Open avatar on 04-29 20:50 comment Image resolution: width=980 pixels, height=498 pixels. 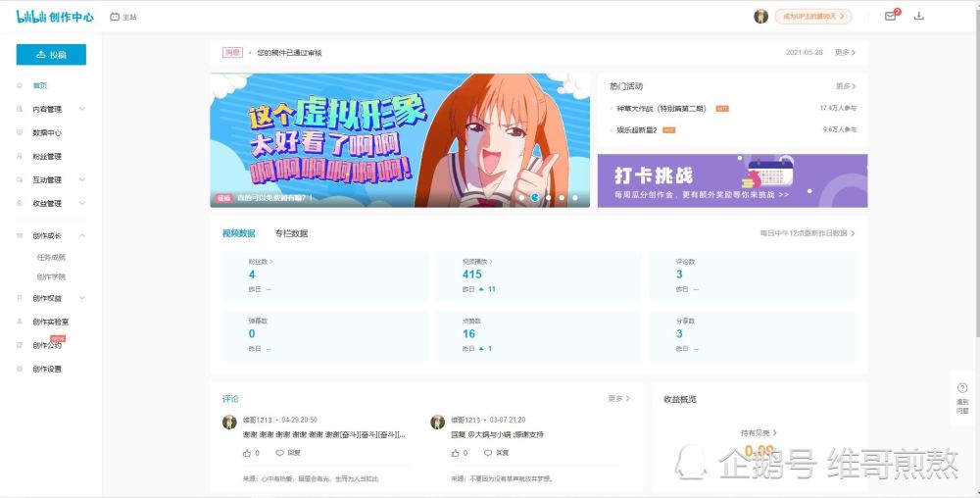click(x=229, y=422)
